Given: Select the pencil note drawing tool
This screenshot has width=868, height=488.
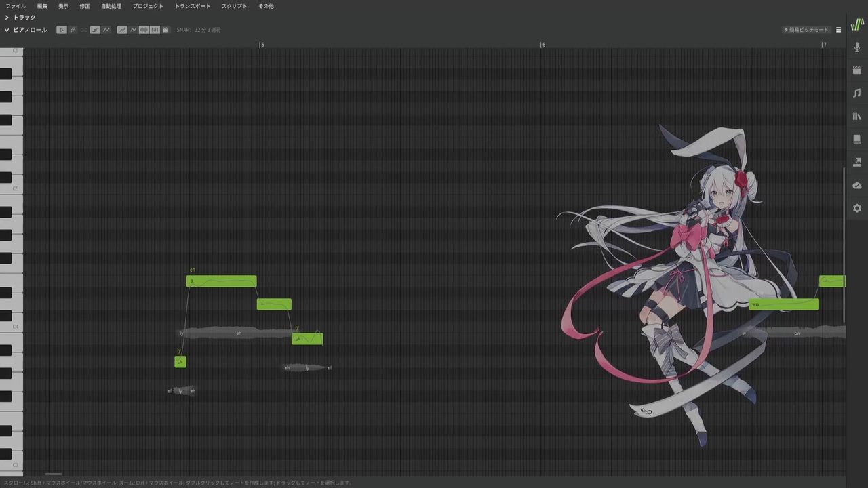Looking at the screenshot, I should (73, 30).
